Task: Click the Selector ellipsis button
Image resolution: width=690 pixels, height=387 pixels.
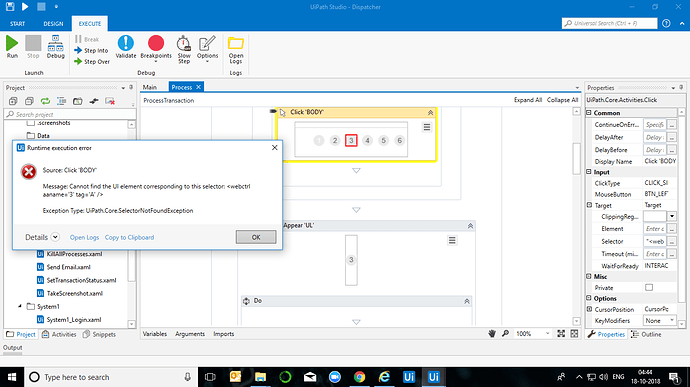Action: coord(672,241)
